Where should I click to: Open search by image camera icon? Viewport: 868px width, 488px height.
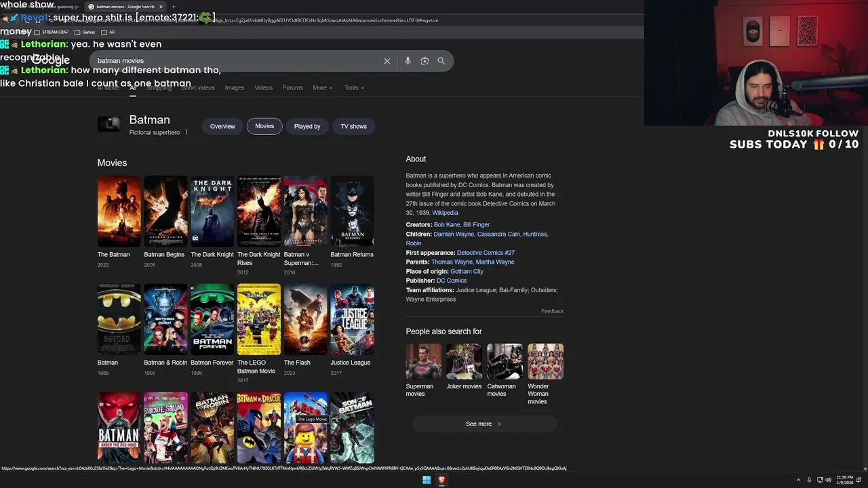coord(425,61)
